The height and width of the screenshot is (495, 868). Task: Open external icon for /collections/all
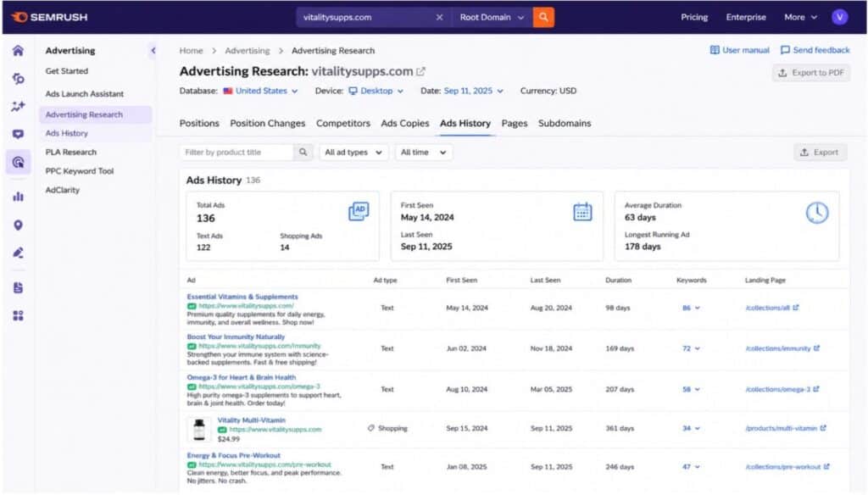[x=795, y=308]
